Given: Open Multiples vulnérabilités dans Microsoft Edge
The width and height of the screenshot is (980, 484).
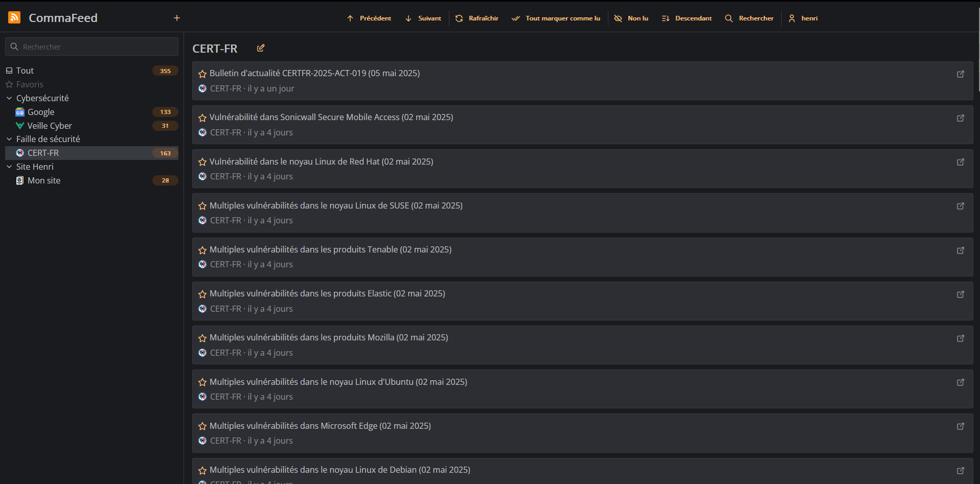Looking at the screenshot, I should [x=320, y=426].
